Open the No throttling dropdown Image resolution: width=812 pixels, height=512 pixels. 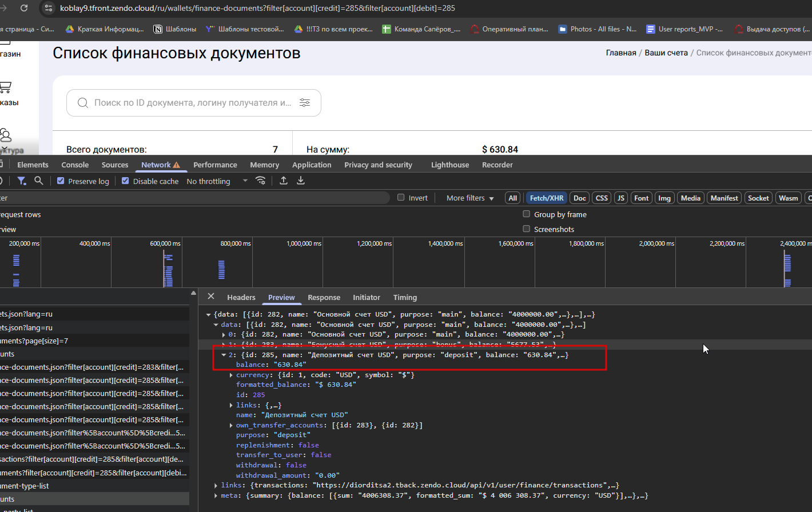[x=217, y=181]
